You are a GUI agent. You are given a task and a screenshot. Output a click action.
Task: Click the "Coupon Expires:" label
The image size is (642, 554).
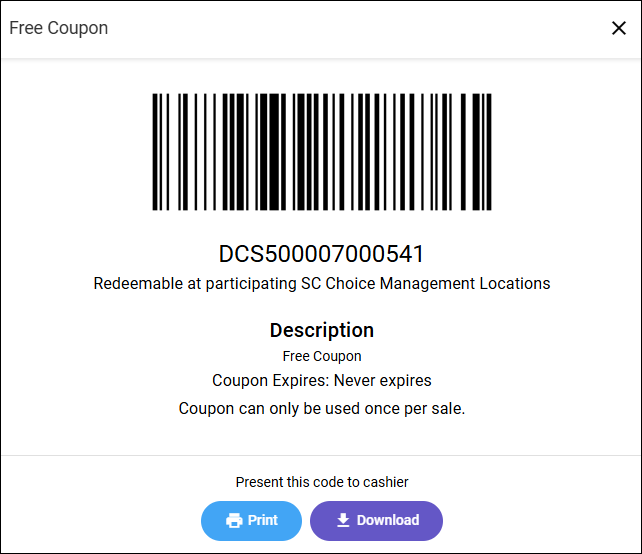[270, 381]
